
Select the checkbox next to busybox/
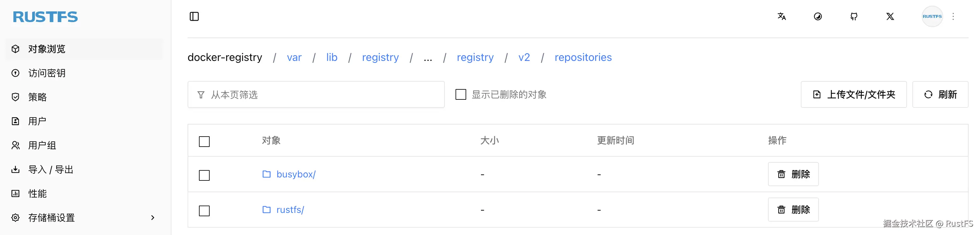204,175
